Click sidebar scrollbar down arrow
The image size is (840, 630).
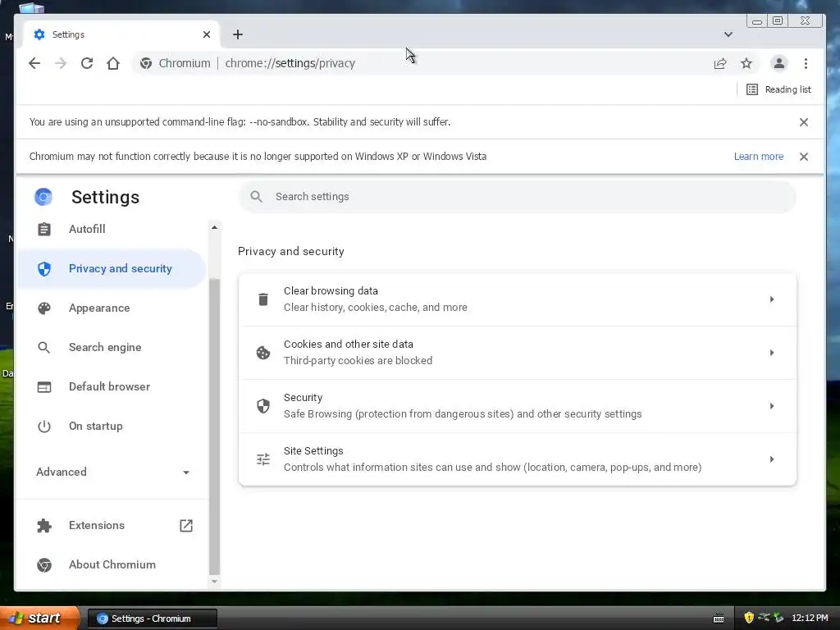[x=214, y=582]
